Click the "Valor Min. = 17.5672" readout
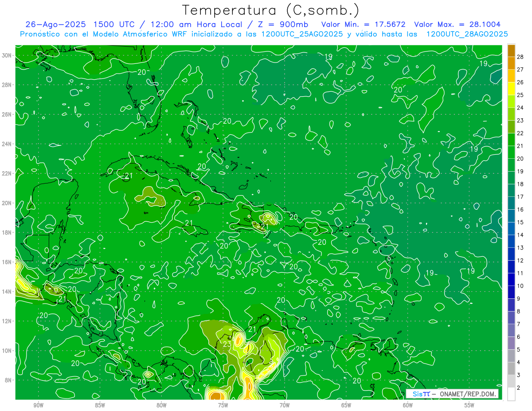 click(363, 24)
